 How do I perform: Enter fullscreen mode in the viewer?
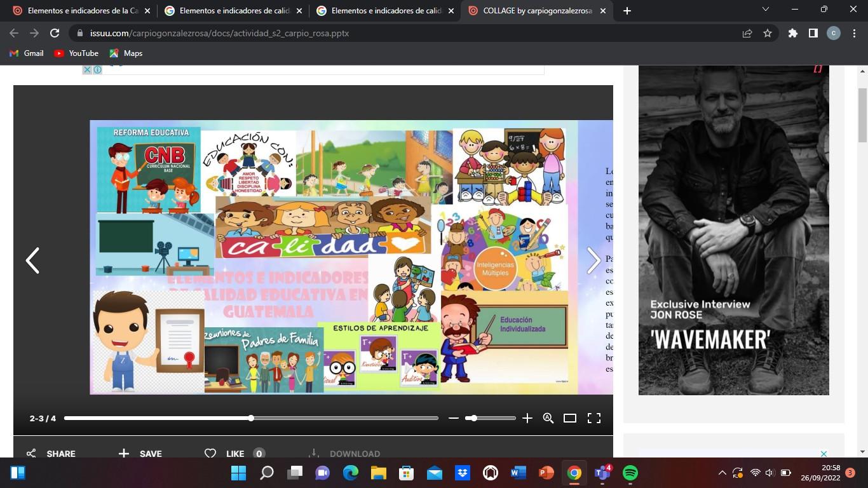coord(594,418)
